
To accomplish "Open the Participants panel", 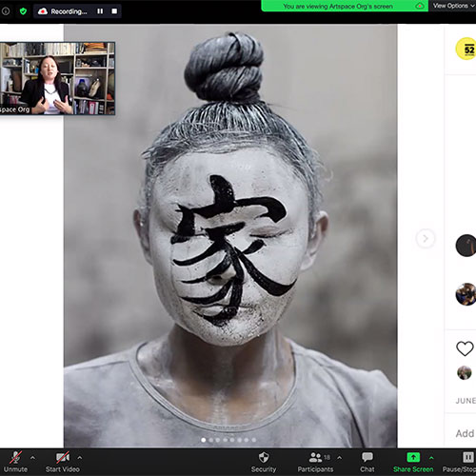I will click(315, 462).
